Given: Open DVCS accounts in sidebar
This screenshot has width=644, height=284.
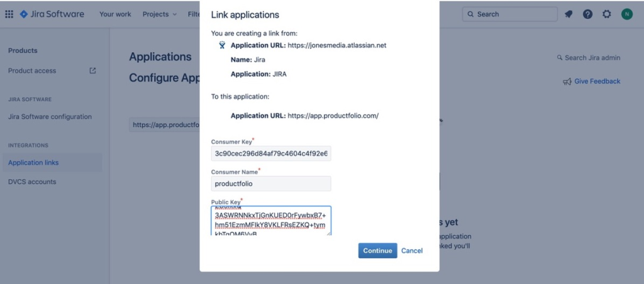Looking at the screenshot, I should tap(32, 182).
